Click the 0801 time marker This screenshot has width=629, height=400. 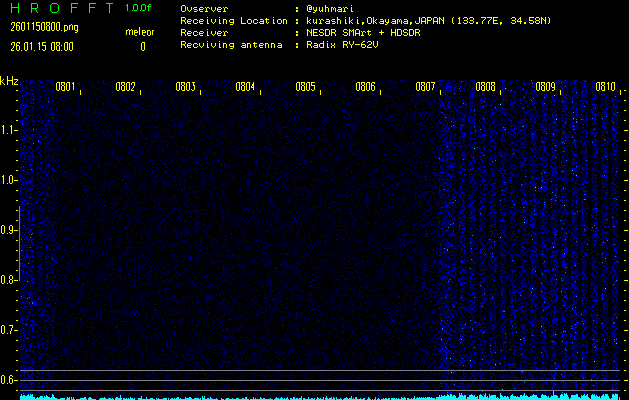tap(66, 88)
